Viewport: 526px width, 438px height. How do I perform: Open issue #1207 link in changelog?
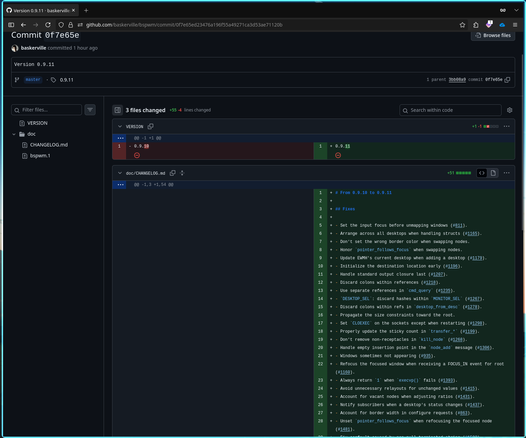tap(437, 274)
